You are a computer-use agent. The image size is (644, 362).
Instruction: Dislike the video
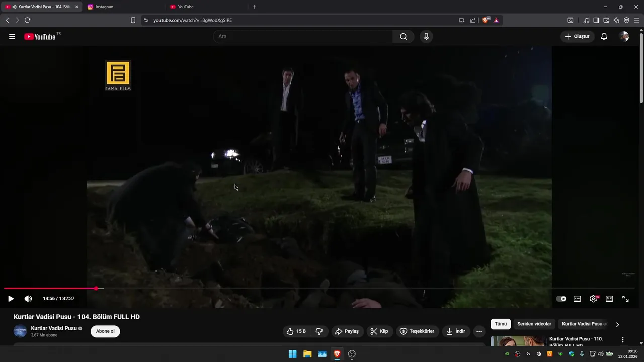click(319, 331)
